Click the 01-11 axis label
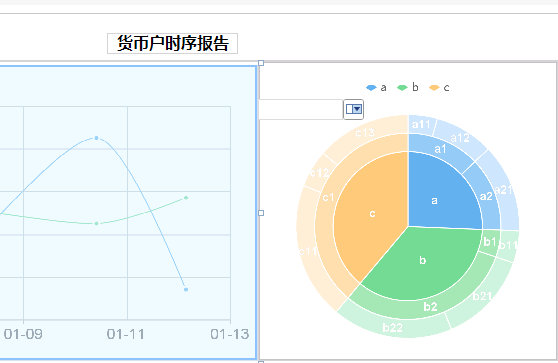 (126, 334)
